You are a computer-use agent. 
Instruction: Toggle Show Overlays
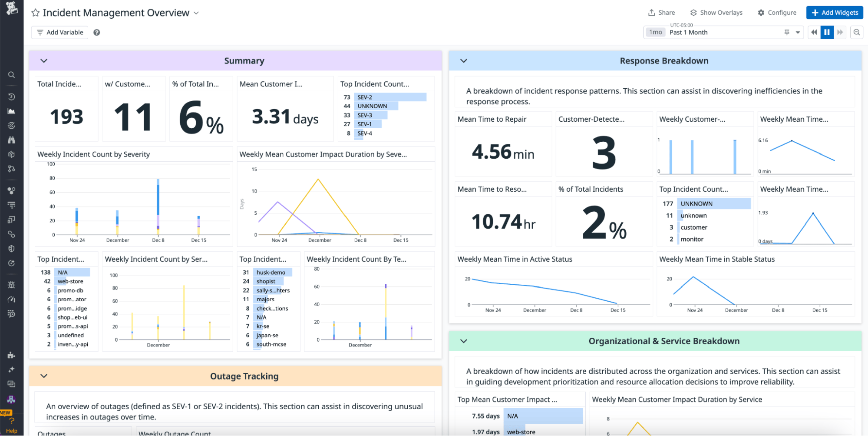716,13
